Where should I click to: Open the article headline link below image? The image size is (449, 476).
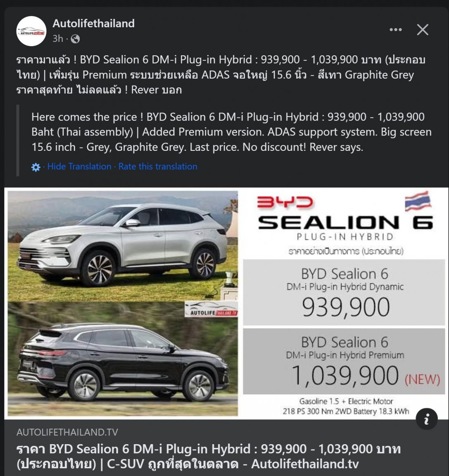click(x=209, y=456)
